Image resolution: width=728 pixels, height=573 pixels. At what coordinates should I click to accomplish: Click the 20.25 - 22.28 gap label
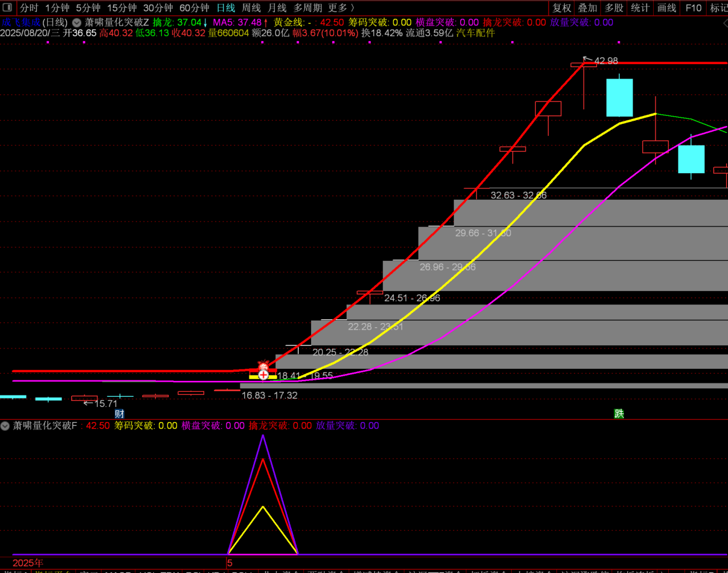[x=340, y=353]
